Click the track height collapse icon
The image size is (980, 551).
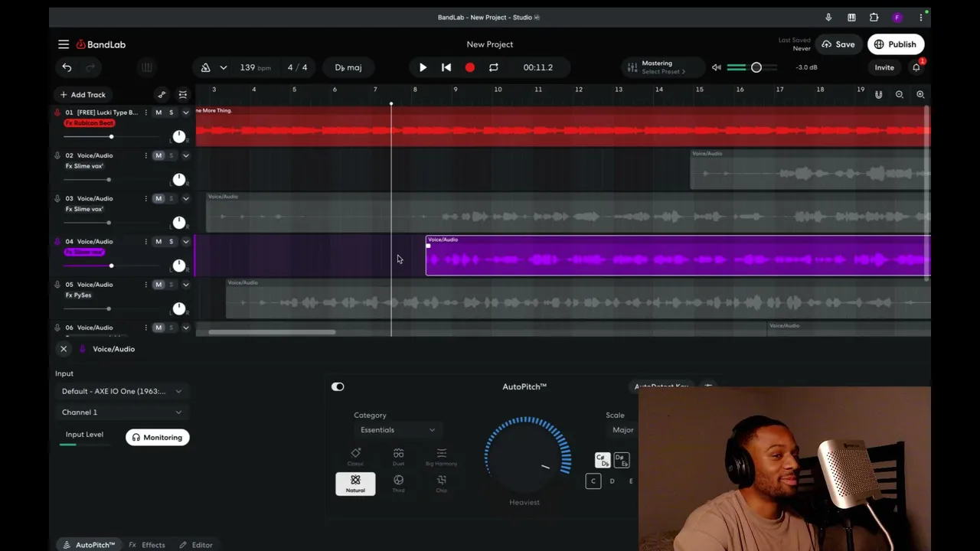183,95
